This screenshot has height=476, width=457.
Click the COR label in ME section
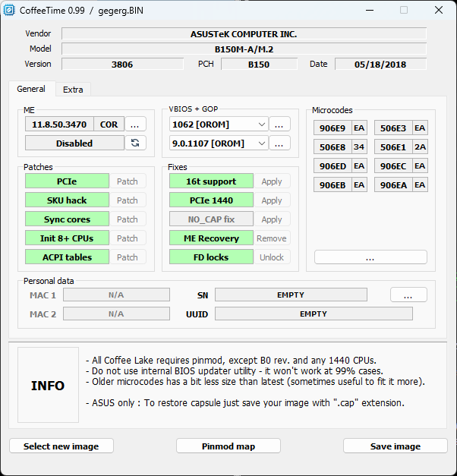109,125
